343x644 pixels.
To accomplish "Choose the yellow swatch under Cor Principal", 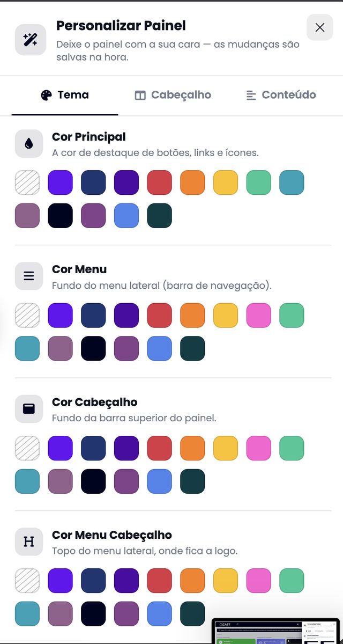I will 226,182.
